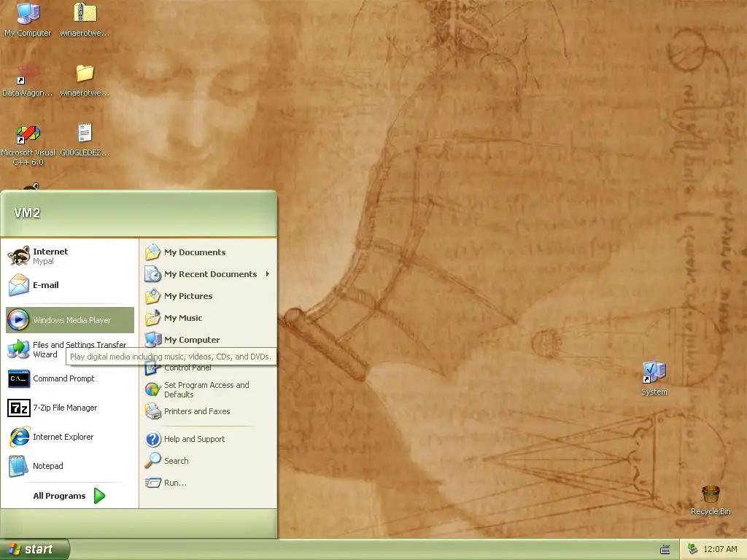
Task: Open Printers and Faxes
Action: tap(209, 411)
